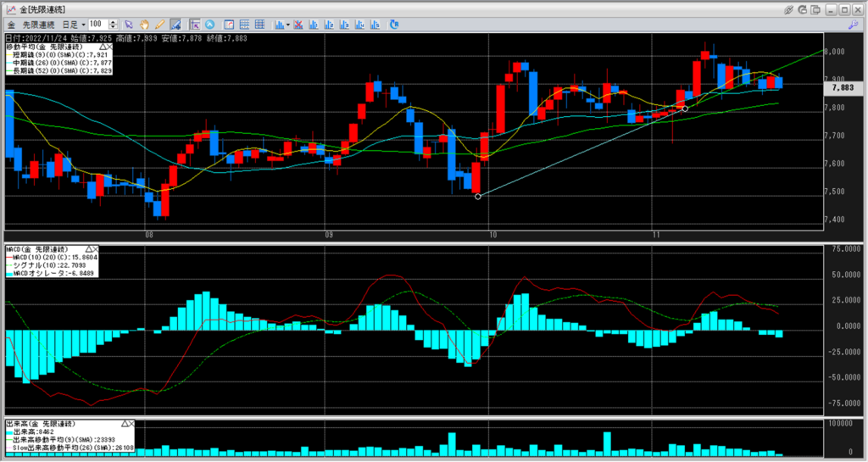The image size is (868, 462).
Task: Click the 8,000 price axis label
Action: click(x=835, y=52)
